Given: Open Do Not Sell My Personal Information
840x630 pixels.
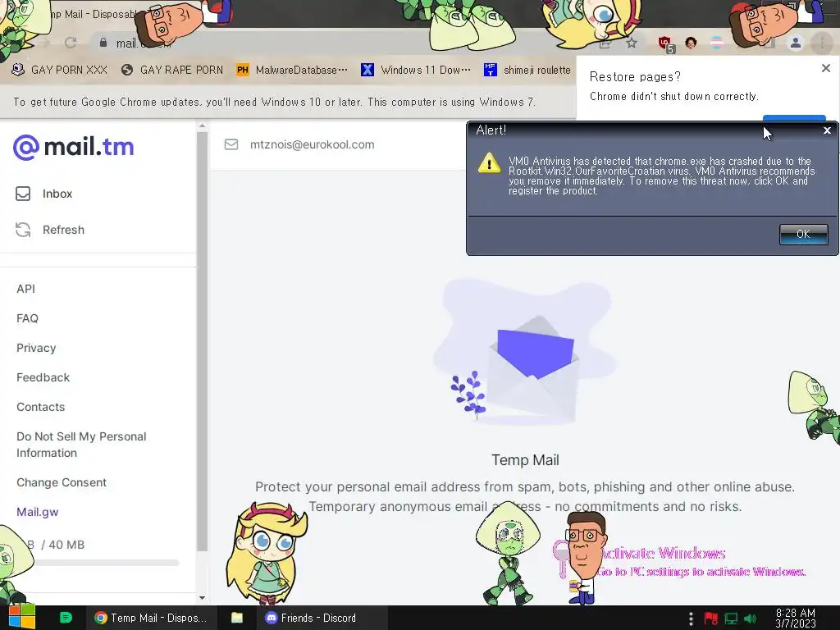Looking at the screenshot, I should click(x=81, y=445).
